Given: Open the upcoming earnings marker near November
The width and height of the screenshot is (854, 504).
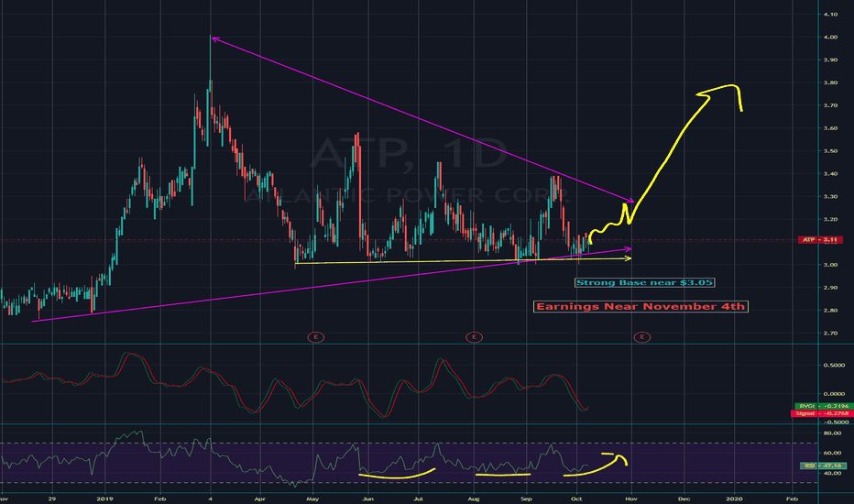Looking at the screenshot, I should [642, 337].
